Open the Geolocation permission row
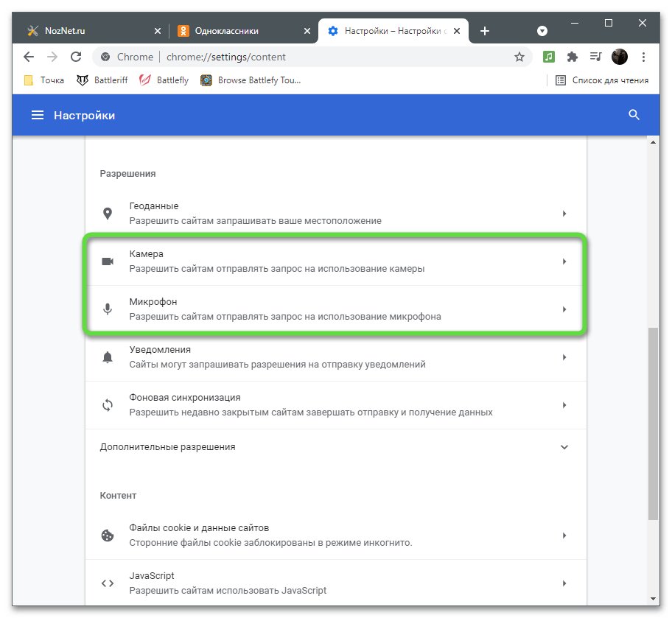Screen dimensions: 672x618 coord(335,214)
